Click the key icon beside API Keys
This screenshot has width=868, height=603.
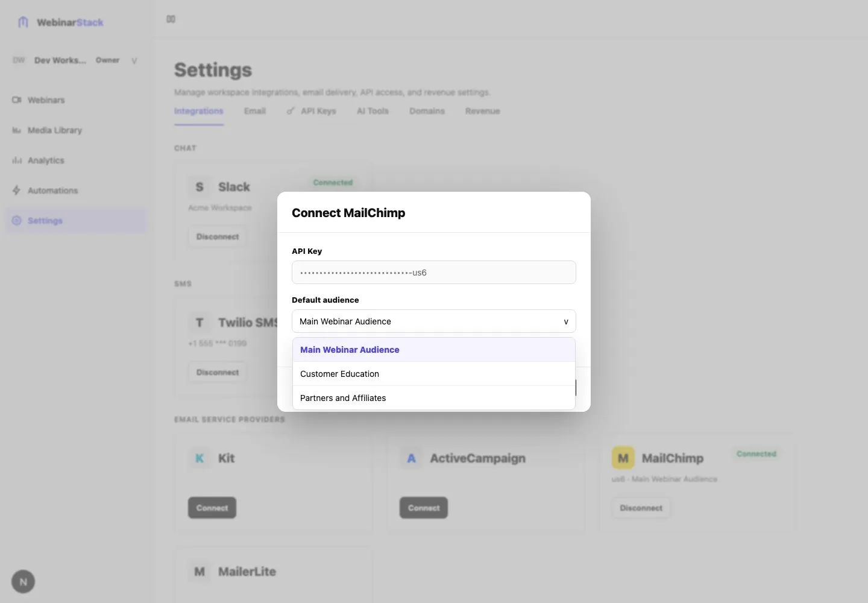click(x=291, y=111)
